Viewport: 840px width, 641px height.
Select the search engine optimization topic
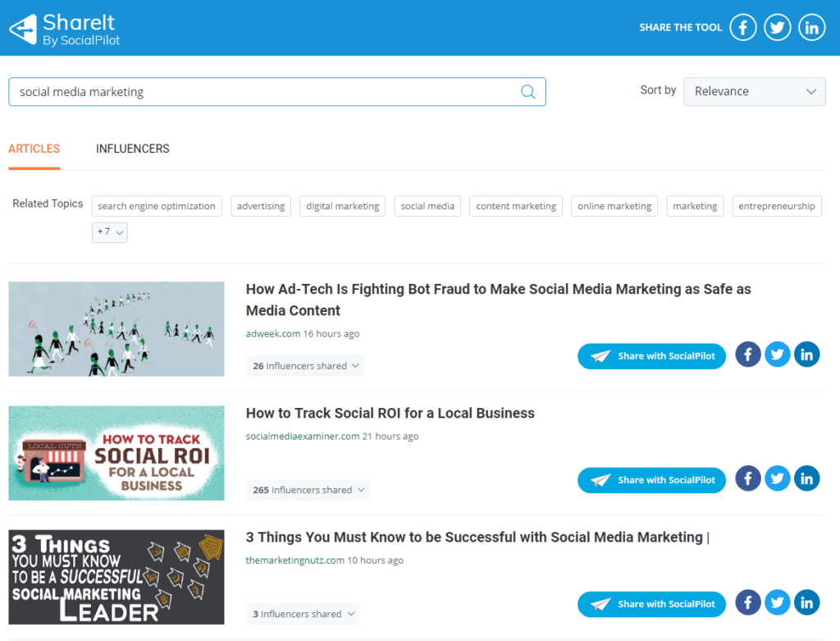tap(157, 206)
